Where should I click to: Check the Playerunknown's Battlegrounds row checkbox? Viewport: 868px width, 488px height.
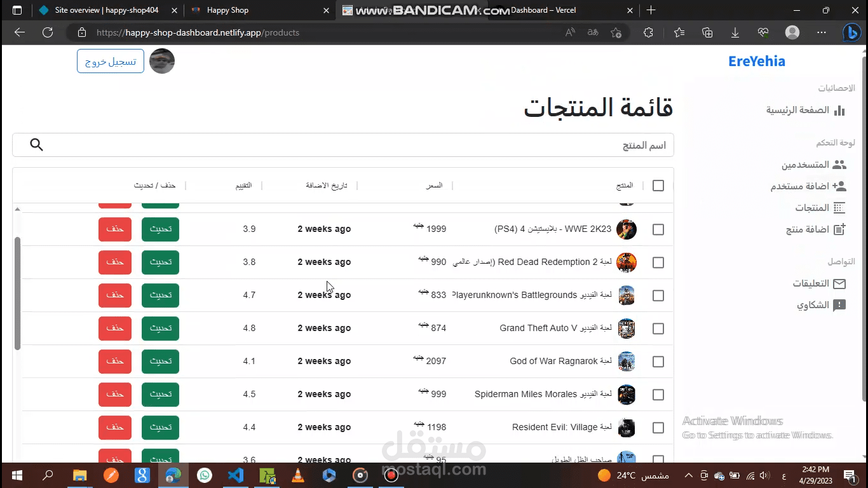click(x=658, y=295)
